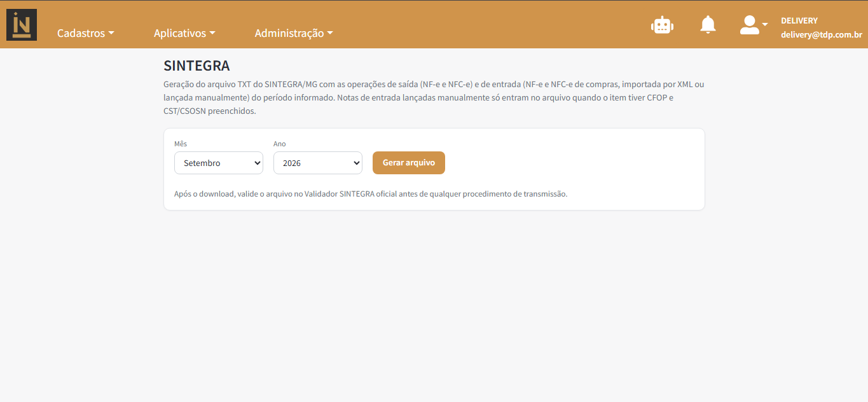Viewport: 868px width, 402px height.
Task: Expand the Cadastros menu
Action: [x=86, y=33]
